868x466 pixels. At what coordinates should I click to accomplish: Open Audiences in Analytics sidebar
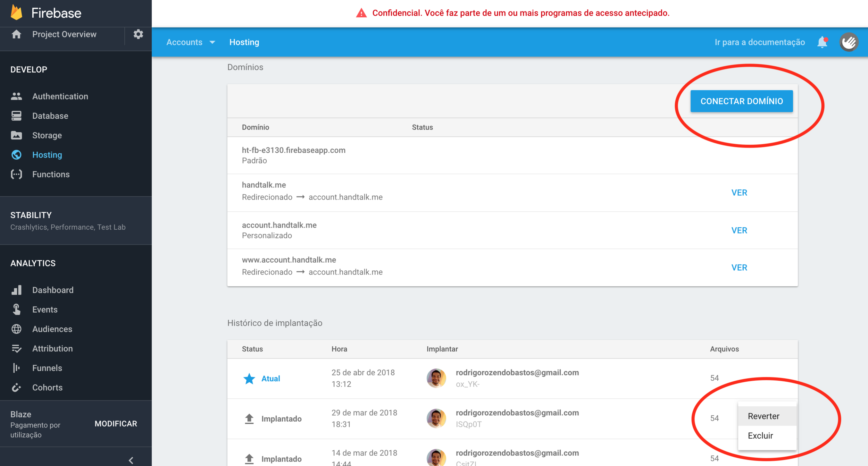coord(52,329)
